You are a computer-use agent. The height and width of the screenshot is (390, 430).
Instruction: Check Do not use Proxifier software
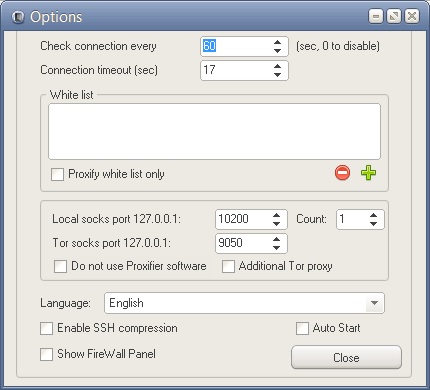click(60, 267)
